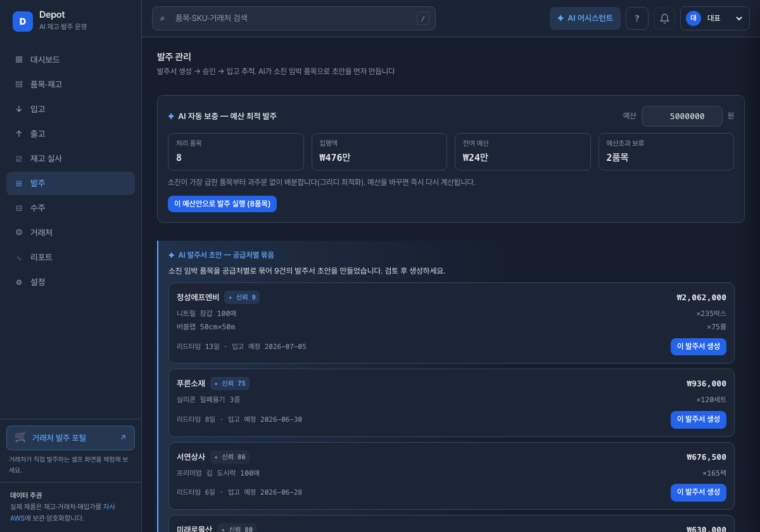Click the 발주 관리 page heading
760x532 pixels.
coord(174,56)
